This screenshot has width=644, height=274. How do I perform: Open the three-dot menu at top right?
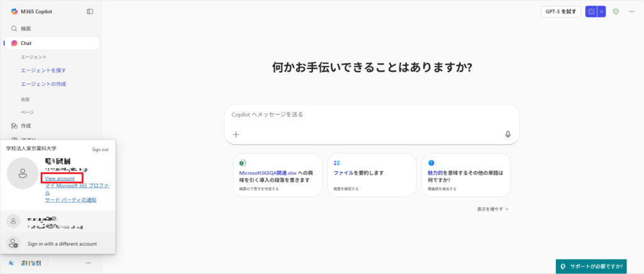point(631,11)
